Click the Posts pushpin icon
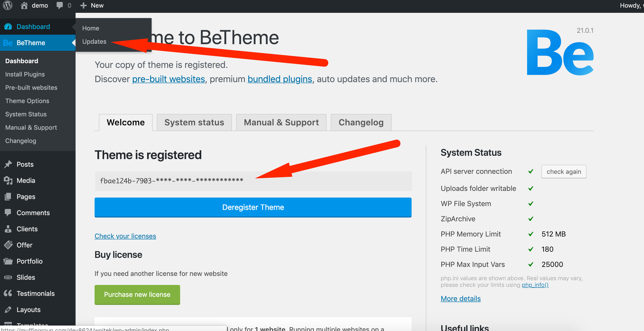This screenshot has height=331, width=644. (x=8, y=164)
